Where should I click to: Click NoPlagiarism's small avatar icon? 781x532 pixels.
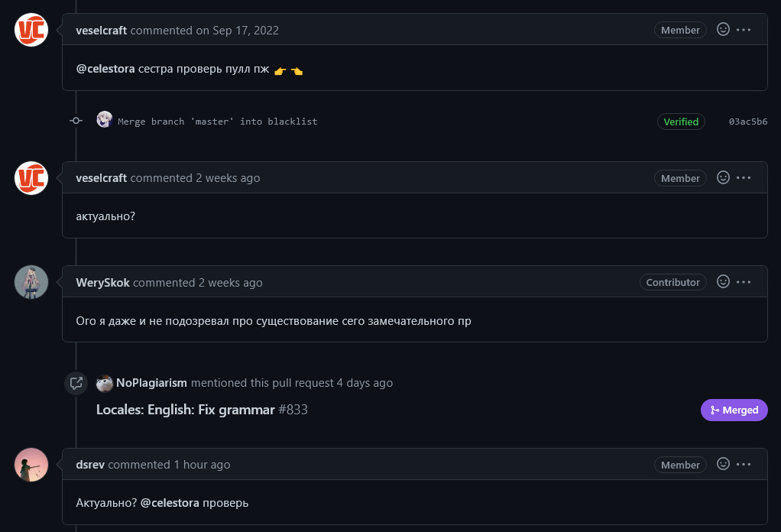tap(105, 383)
